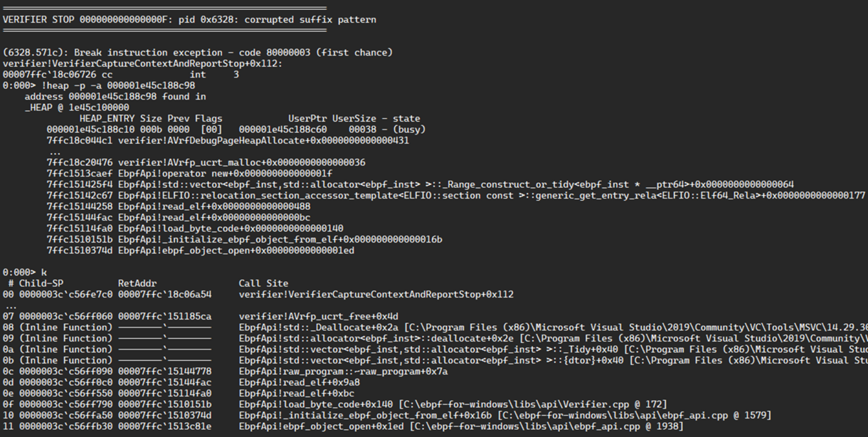Click frame 00 VerifierCaptureContextAndReportStop call site

click(x=376, y=295)
